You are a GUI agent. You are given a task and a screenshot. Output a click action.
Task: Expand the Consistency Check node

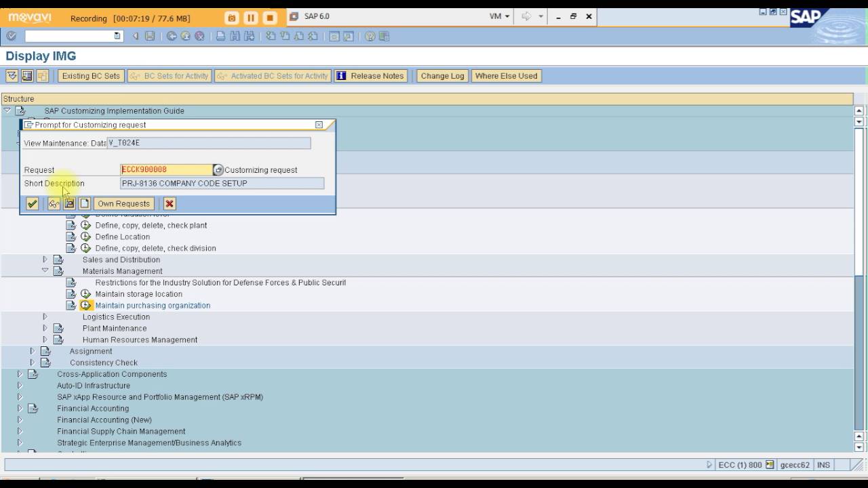coord(32,363)
